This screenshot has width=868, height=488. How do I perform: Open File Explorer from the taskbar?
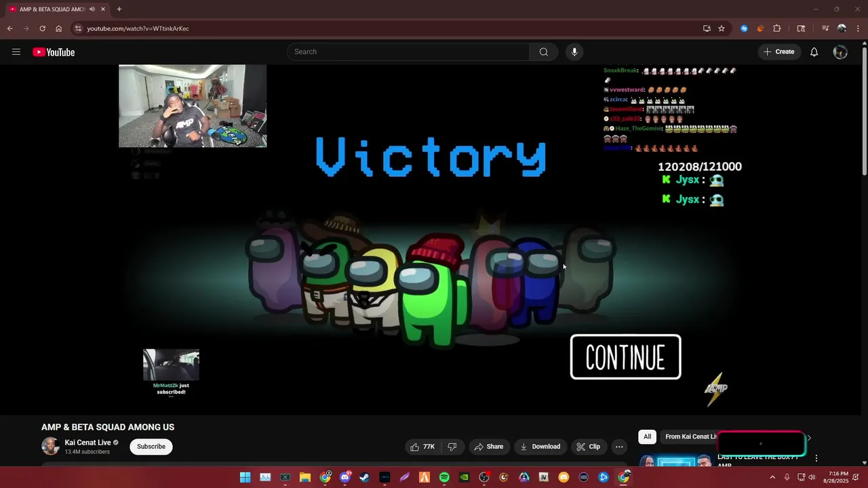pos(305,477)
